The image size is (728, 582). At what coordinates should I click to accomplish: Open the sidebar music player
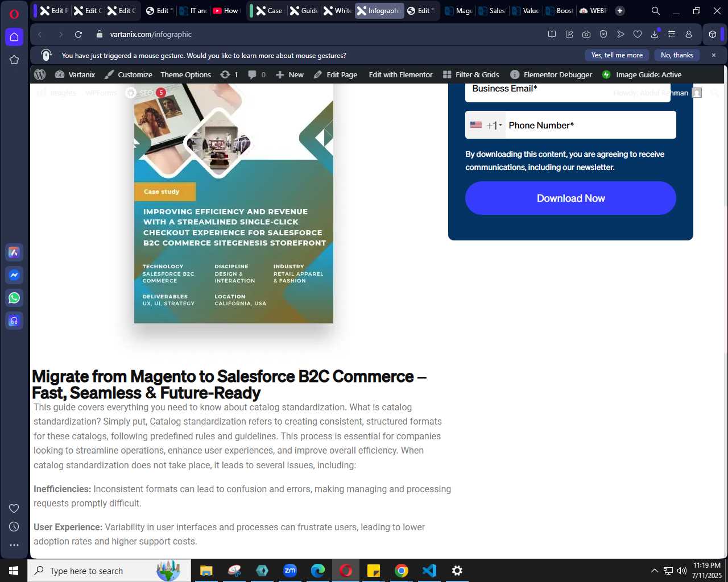14,321
